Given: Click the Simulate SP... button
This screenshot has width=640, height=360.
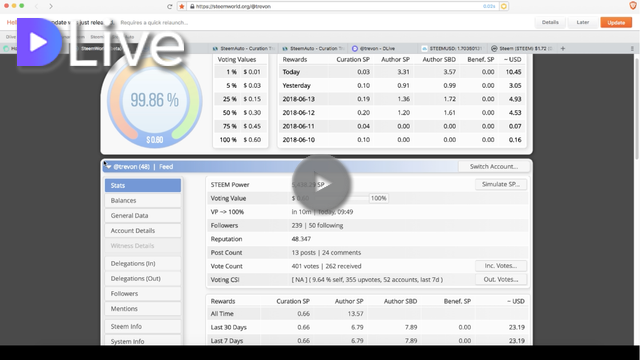Looking at the screenshot, I should pyautogui.click(x=501, y=184).
